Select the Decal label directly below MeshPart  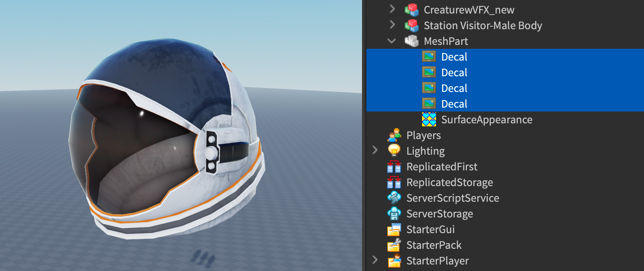pos(454,57)
